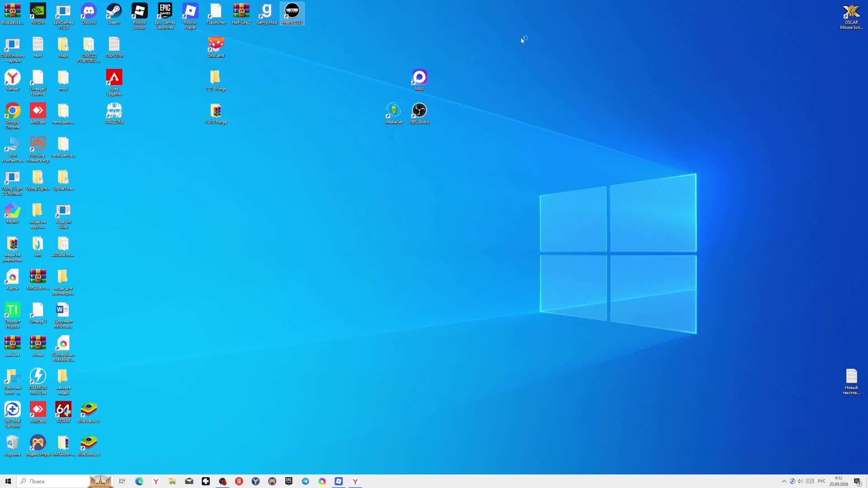Viewport: 868px width, 488px height.
Task: Select the MediaGet desktop shortcut
Action: tap(394, 113)
